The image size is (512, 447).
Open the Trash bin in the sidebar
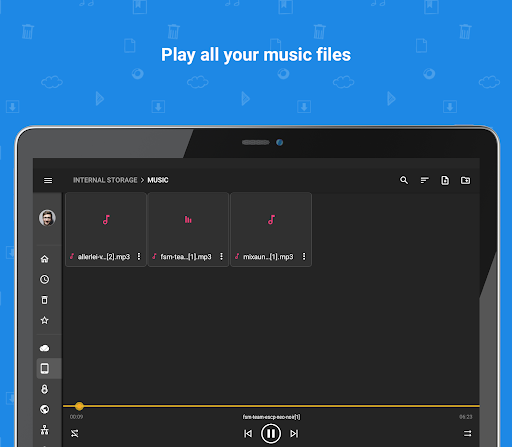[x=45, y=300]
